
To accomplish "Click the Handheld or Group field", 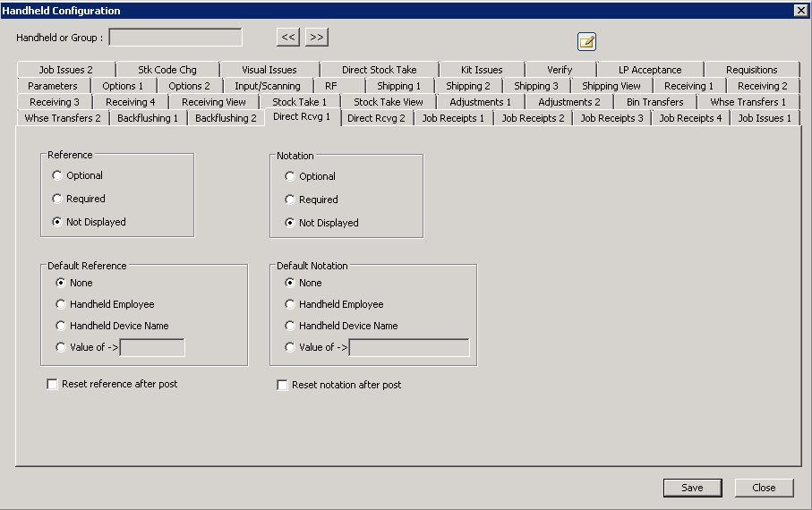I will coord(175,38).
